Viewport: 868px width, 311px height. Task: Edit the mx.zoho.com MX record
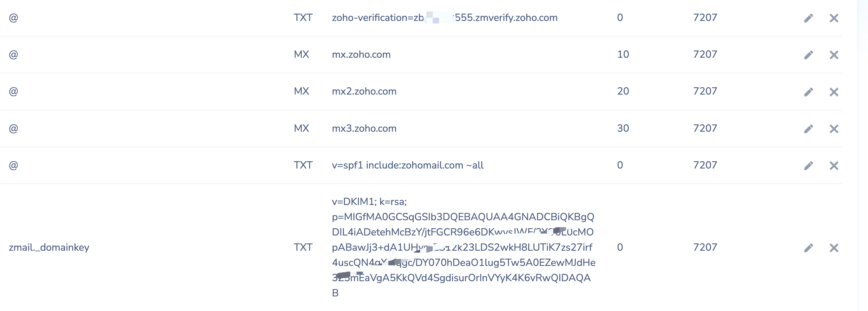point(808,55)
